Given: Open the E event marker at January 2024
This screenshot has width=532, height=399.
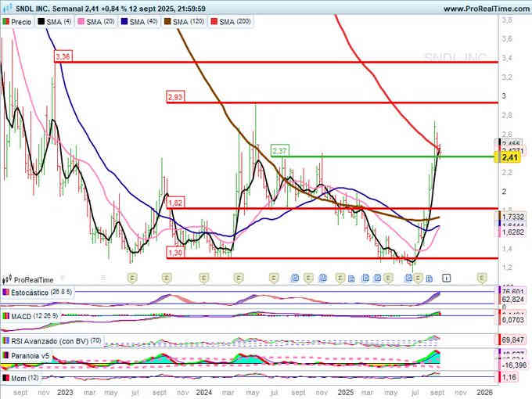Looking at the screenshot, I should (203, 279).
